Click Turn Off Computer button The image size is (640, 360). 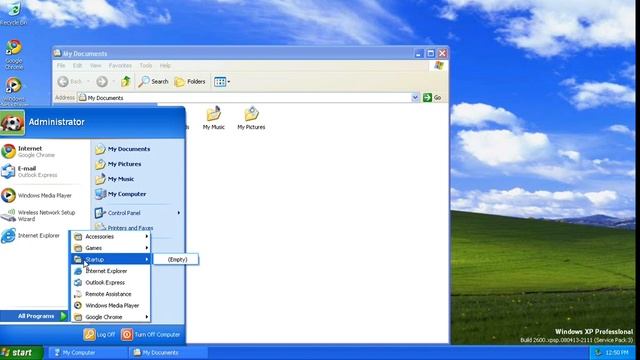pyautogui.click(x=151, y=335)
